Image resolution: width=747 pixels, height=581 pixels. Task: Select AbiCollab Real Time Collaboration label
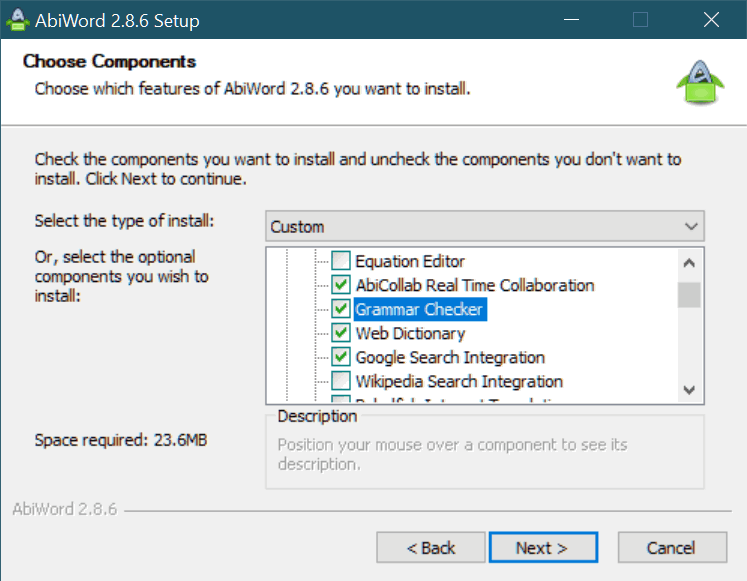(x=475, y=285)
